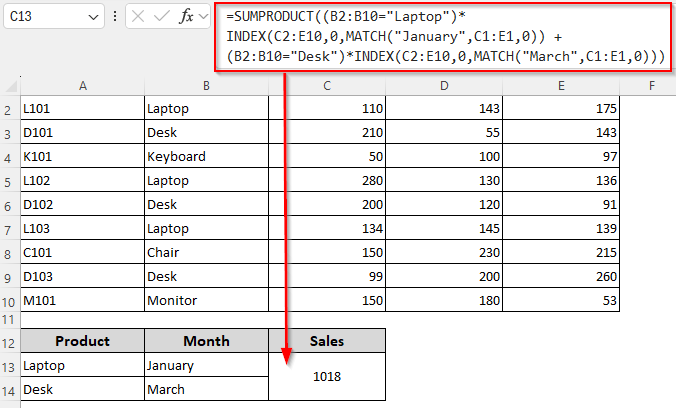The height and width of the screenshot is (408, 676).
Task: Click cell containing L102
Action: (82, 180)
